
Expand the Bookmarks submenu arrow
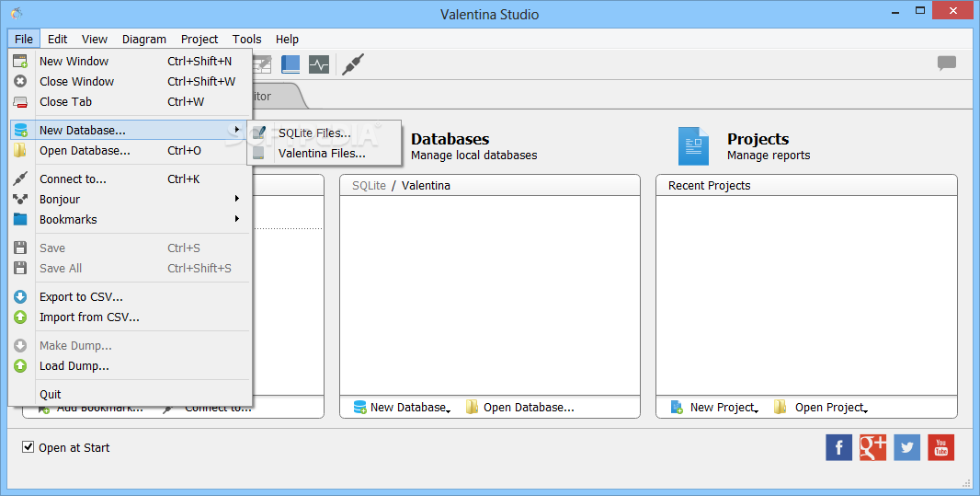tap(237, 218)
